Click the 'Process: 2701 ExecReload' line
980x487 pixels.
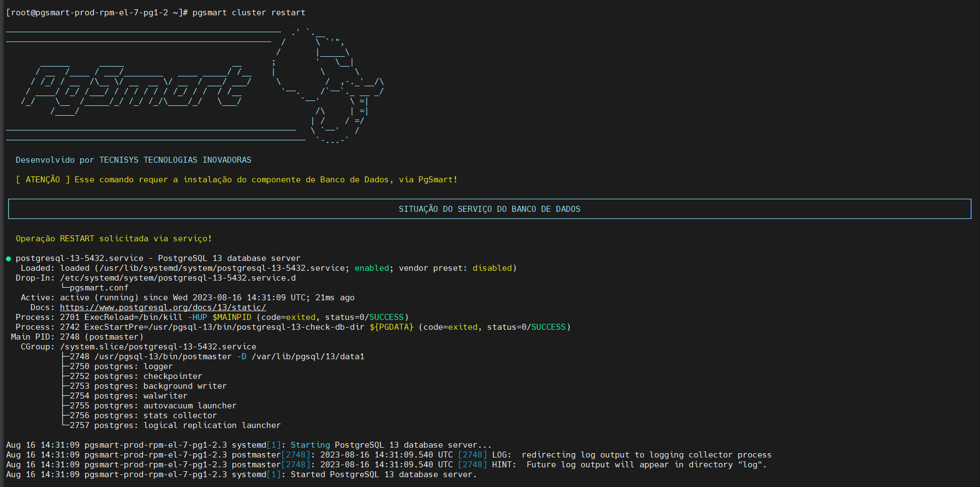[x=212, y=317]
